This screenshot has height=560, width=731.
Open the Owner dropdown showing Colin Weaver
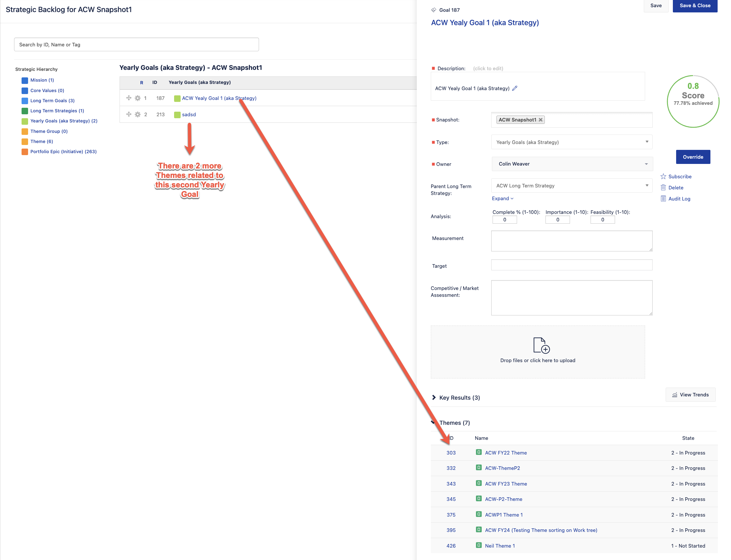point(571,164)
